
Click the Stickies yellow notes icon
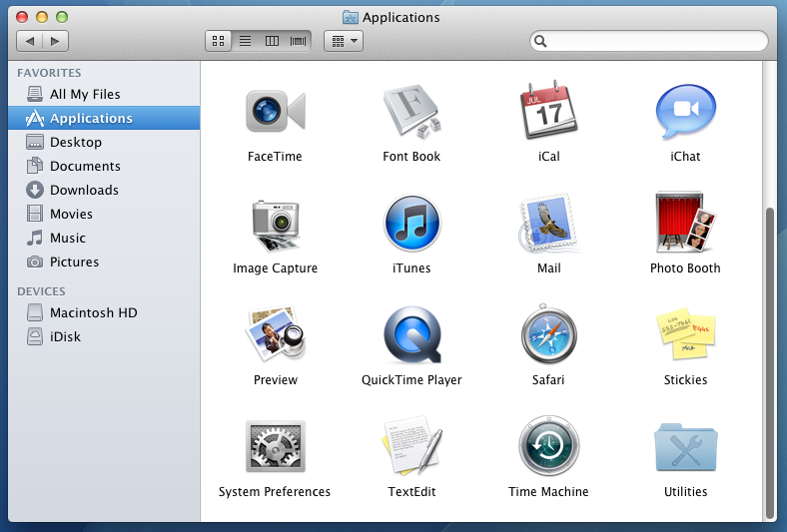coord(685,333)
